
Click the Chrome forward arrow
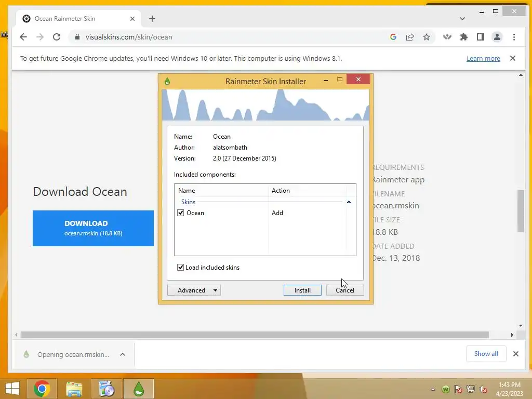pyautogui.click(x=39, y=37)
